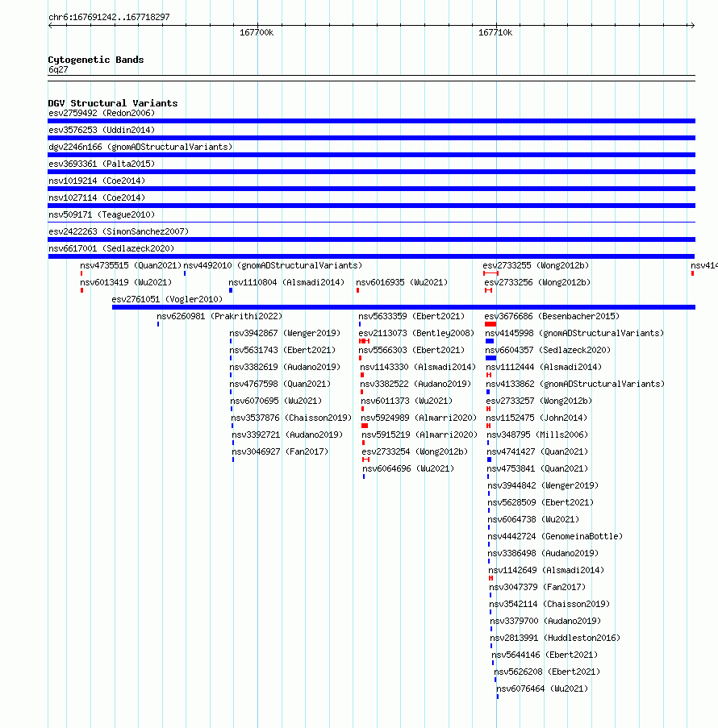Viewport: 718px width, 728px height.
Task: Open nsv6260981 (Prakrithi2022) label
Action: [219, 317]
